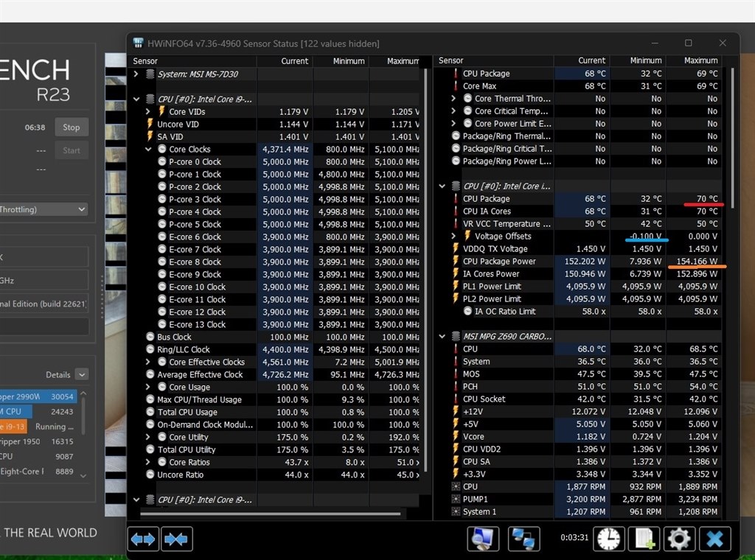
Task: Click the fan icon for System 1
Action: [456, 511]
